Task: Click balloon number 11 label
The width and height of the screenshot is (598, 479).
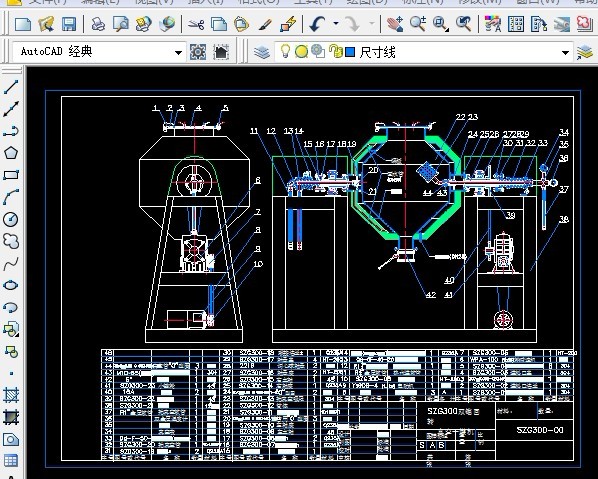Action: click(254, 131)
